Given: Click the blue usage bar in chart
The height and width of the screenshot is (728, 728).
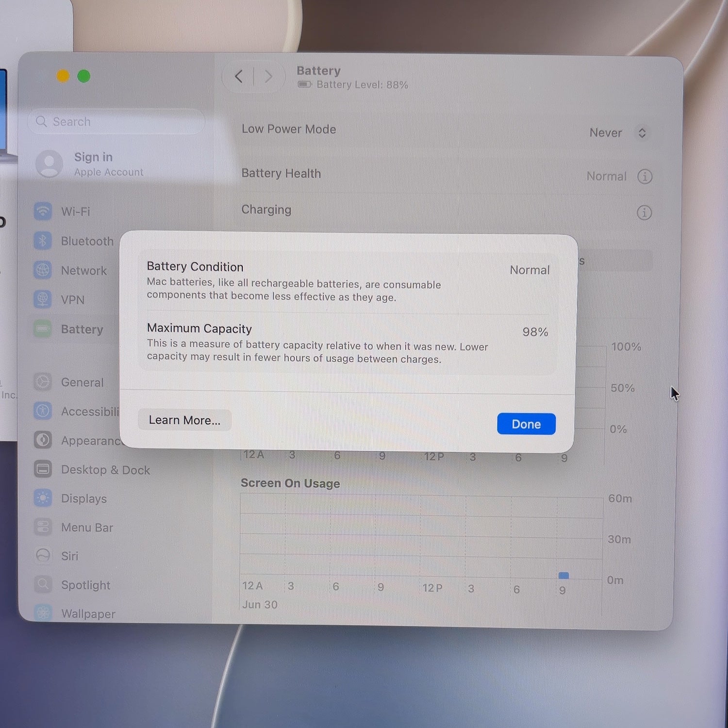Looking at the screenshot, I should [563, 575].
